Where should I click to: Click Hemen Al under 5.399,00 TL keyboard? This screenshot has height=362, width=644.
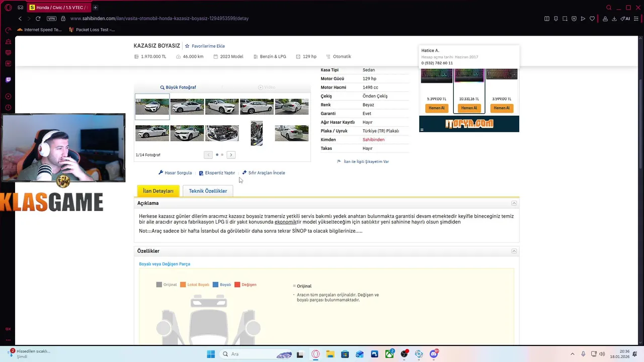pyautogui.click(x=437, y=108)
